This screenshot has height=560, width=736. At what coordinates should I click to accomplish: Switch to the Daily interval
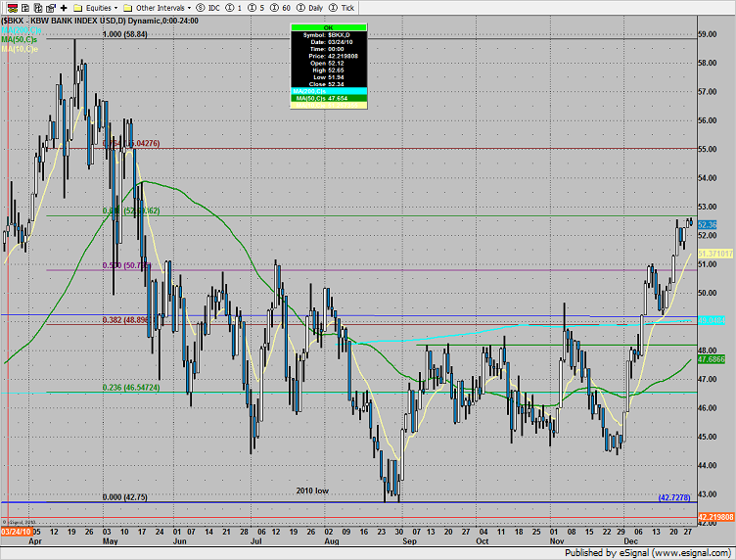coord(310,8)
